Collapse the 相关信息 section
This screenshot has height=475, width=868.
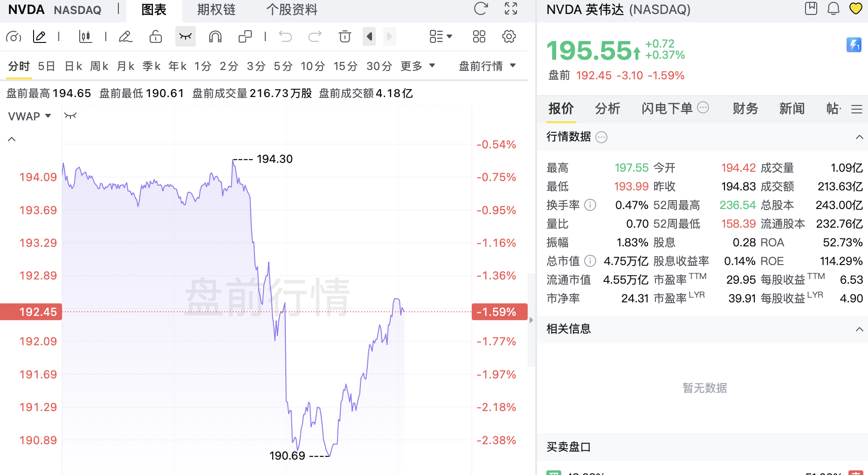[x=859, y=329]
